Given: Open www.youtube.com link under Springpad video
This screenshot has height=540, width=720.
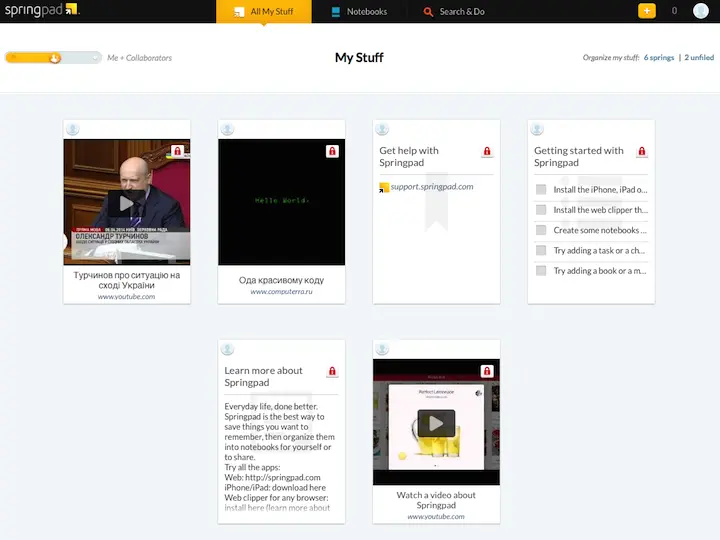Looking at the screenshot, I should pyautogui.click(x=436, y=517).
